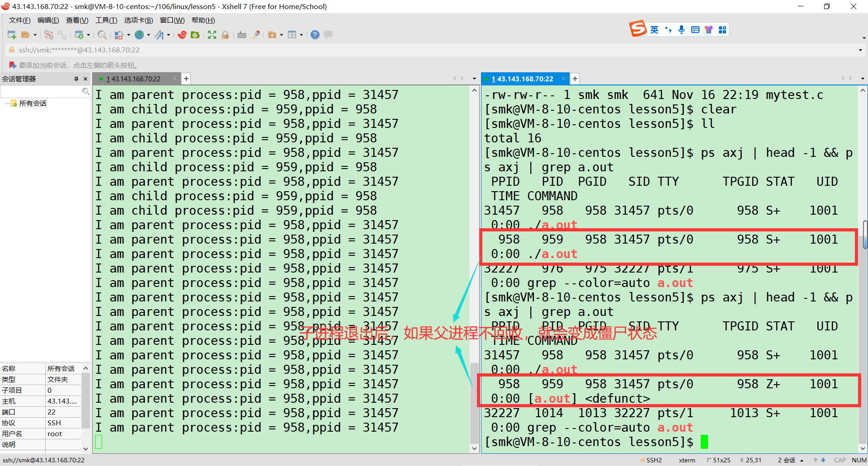Expand the color scheme dropdown arrow
The width and height of the screenshot is (868, 466).
128,35
